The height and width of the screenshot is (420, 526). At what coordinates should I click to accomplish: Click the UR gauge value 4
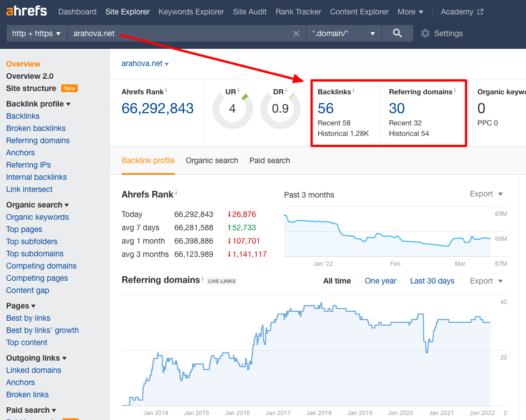[x=232, y=109]
